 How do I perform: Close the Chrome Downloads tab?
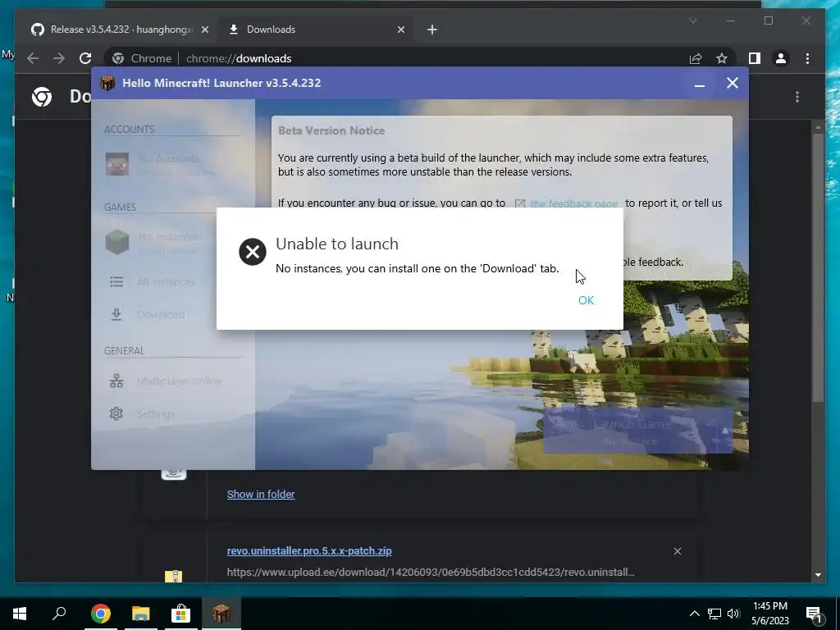point(400,30)
